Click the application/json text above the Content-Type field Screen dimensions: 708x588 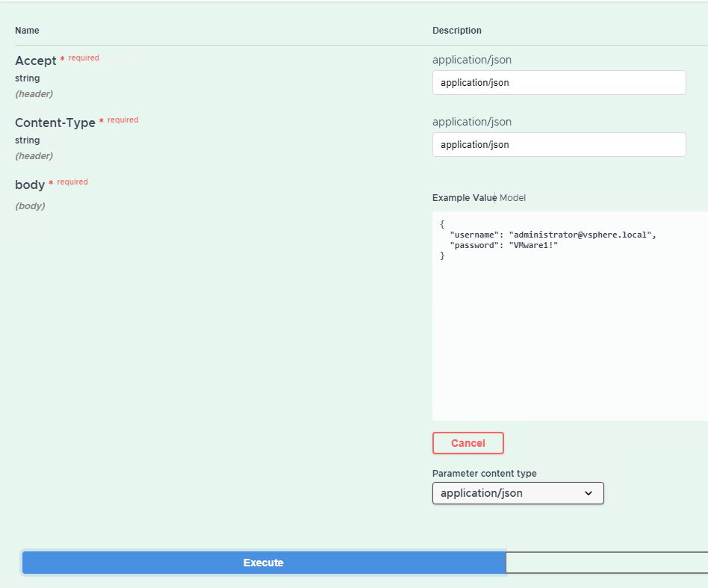pos(471,122)
